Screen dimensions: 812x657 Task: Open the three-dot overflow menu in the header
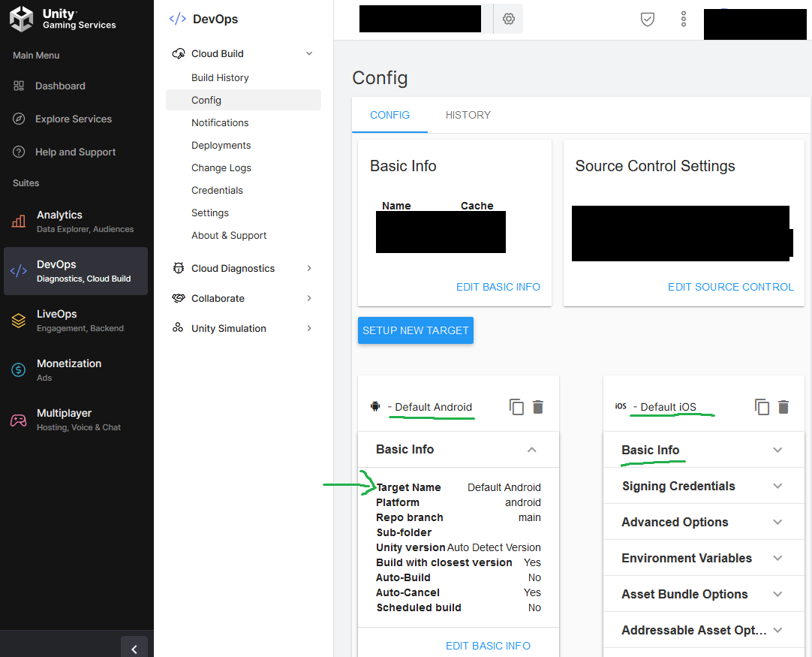tap(684, 19)
